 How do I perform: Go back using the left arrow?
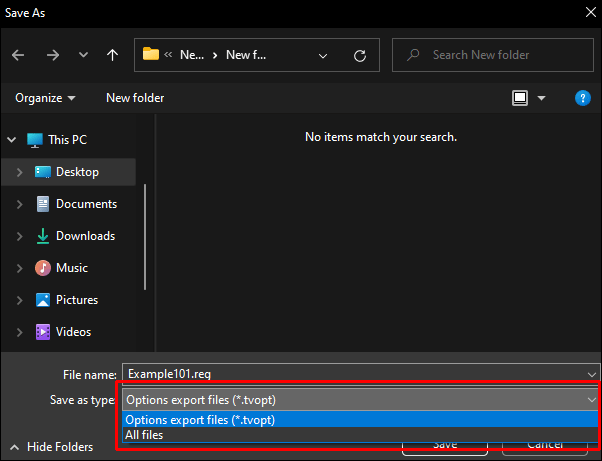[x=18, y=56]
